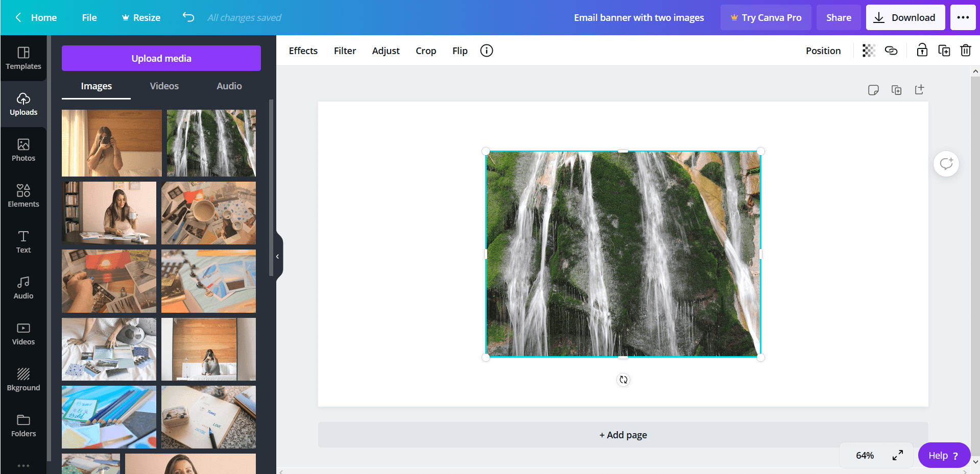Open the Folders panel
The width and height of the screenshot is (980, 474).
point(23,425)
